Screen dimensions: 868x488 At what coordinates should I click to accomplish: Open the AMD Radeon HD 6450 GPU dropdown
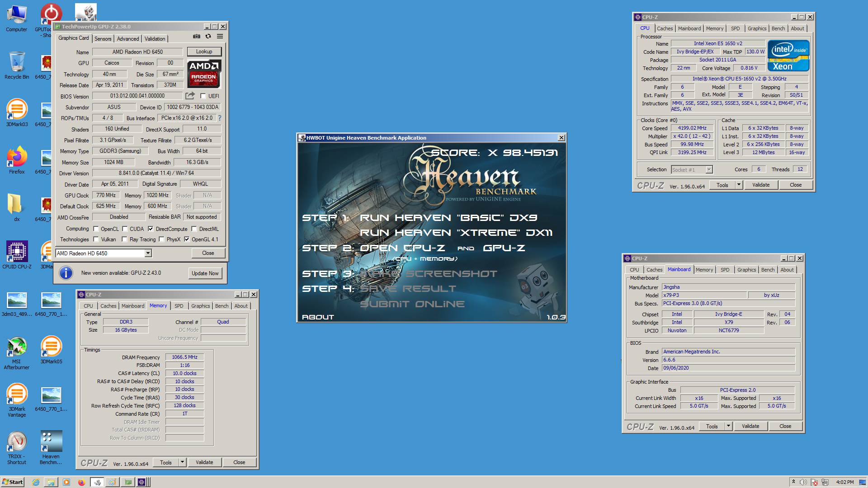[148, 253]
